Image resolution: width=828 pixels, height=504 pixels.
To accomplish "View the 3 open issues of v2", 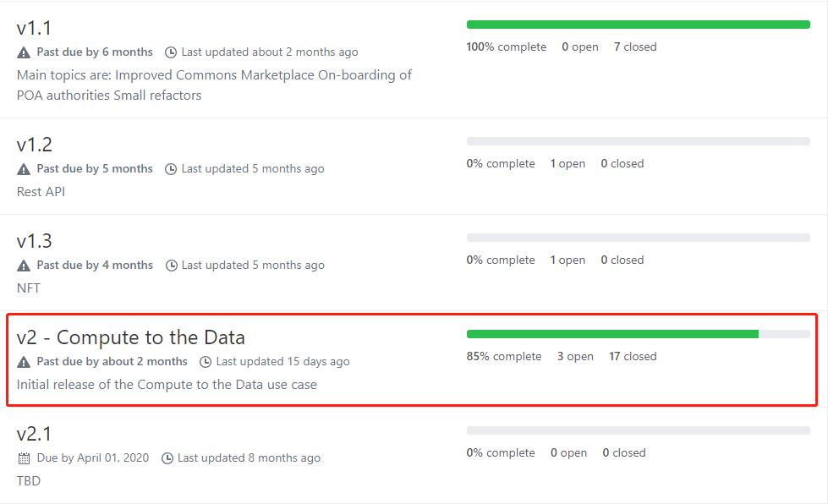I will tap(575, 357).
